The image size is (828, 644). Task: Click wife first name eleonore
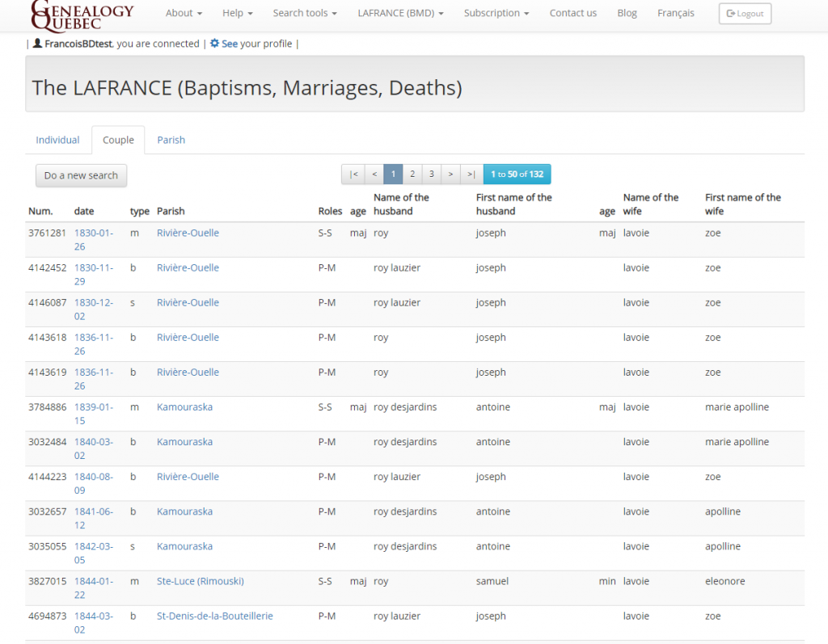coord(725,581)
